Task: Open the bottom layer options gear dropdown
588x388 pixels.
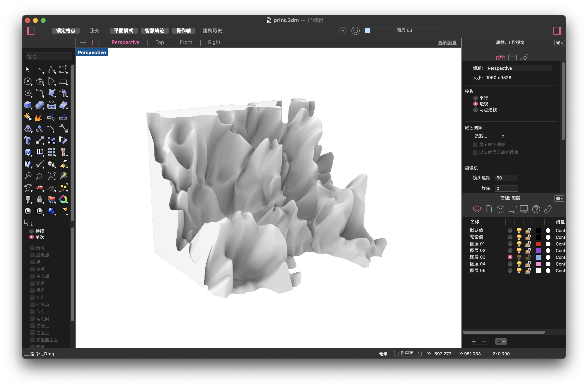Action: (x=501, y=341)
